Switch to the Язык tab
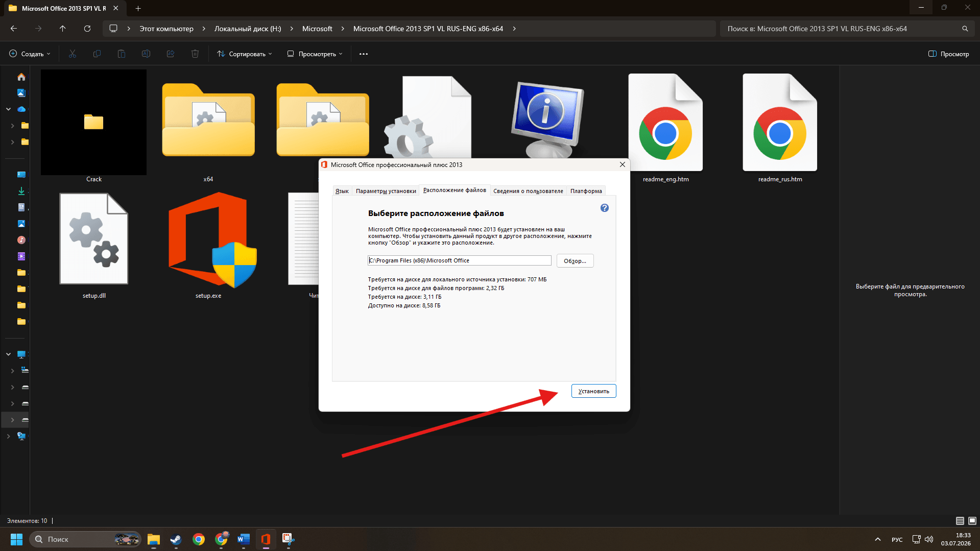980x551 pixels. pyautogui.click(x=342, y=191)
